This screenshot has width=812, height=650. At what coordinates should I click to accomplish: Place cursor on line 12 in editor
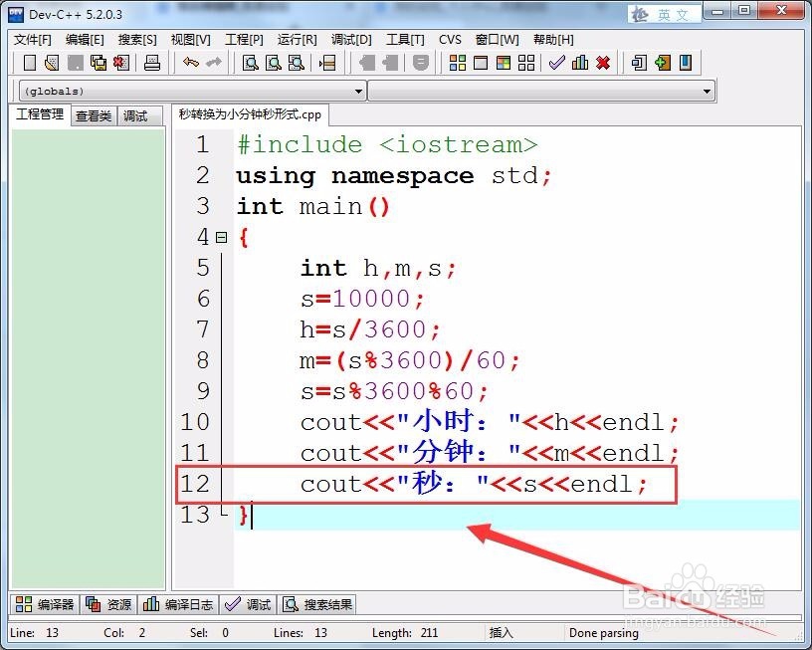click(x=448, y=484)
